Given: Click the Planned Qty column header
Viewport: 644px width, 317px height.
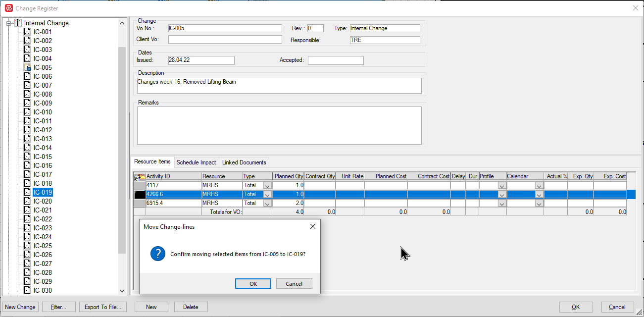Looking at the screenshot, I should [288, 176].
